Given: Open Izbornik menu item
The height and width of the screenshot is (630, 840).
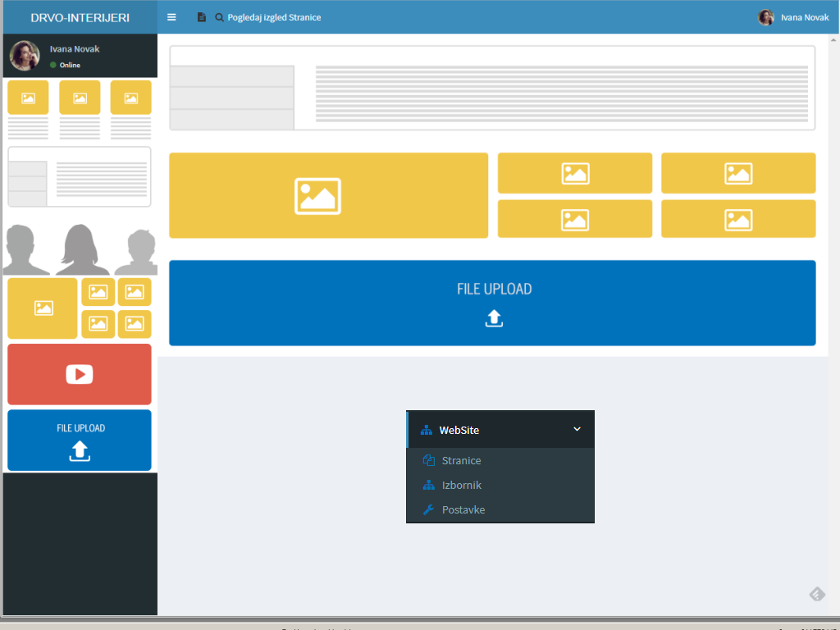Looking at the screenshot, I should 461,485.
